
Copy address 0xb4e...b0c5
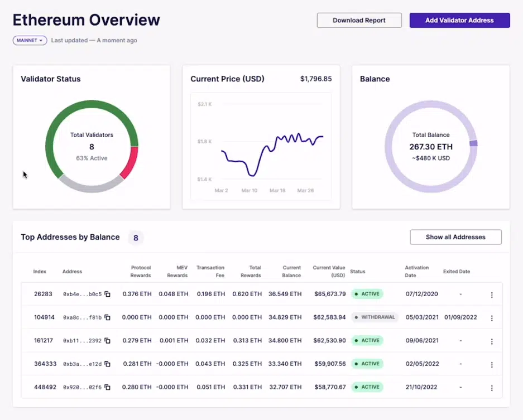[x=107, y=294]
